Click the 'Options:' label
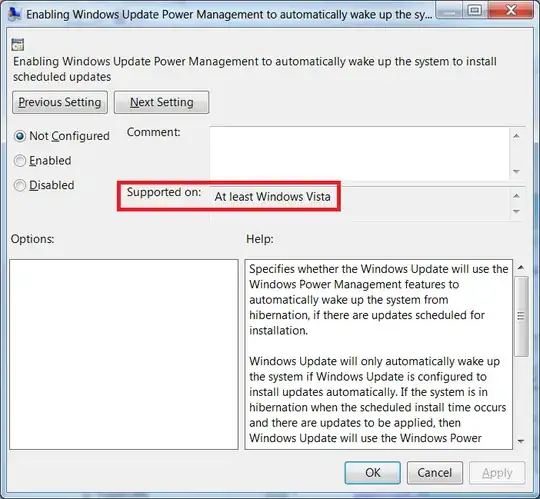The image size is (540, 499). [32, 239]
